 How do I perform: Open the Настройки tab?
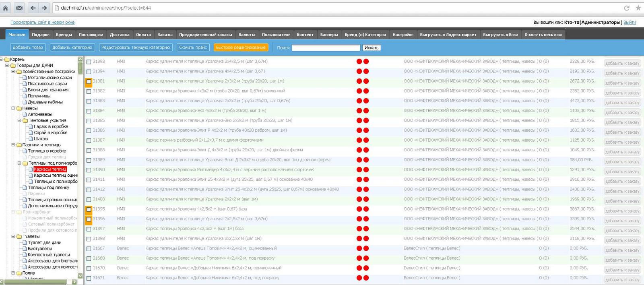(x=403, y=35)
